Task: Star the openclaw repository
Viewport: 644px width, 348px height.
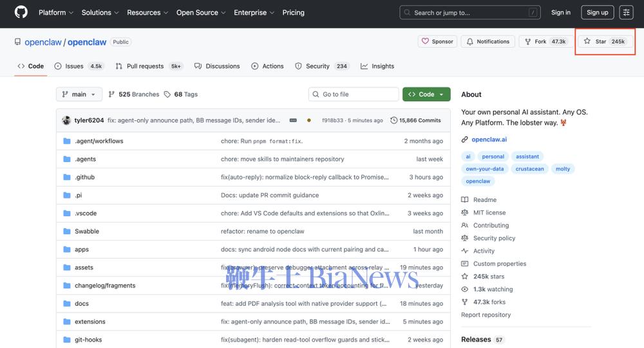Action: tap(604, 41)
